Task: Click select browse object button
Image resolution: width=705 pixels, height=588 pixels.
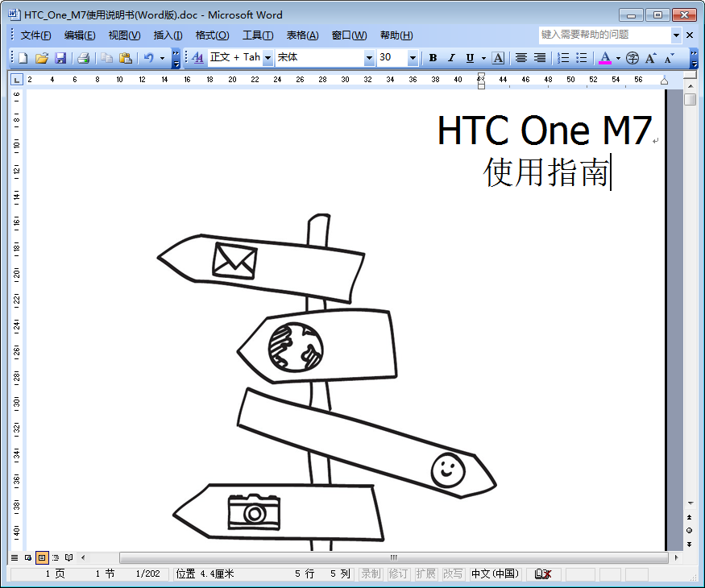Action: pyautogui.click(x=689, y=531)
